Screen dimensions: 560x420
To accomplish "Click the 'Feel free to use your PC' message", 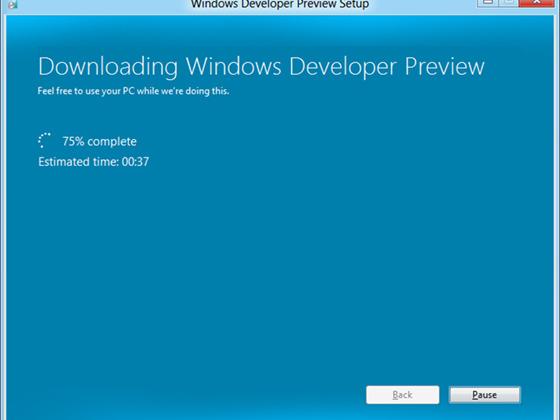I will coord(133,91).
